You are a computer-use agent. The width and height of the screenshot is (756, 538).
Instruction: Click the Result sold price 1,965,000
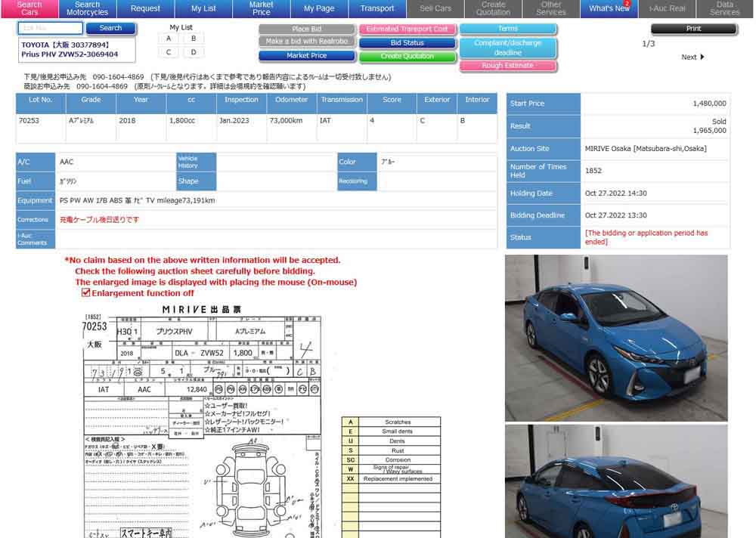(x=709, y=130)
